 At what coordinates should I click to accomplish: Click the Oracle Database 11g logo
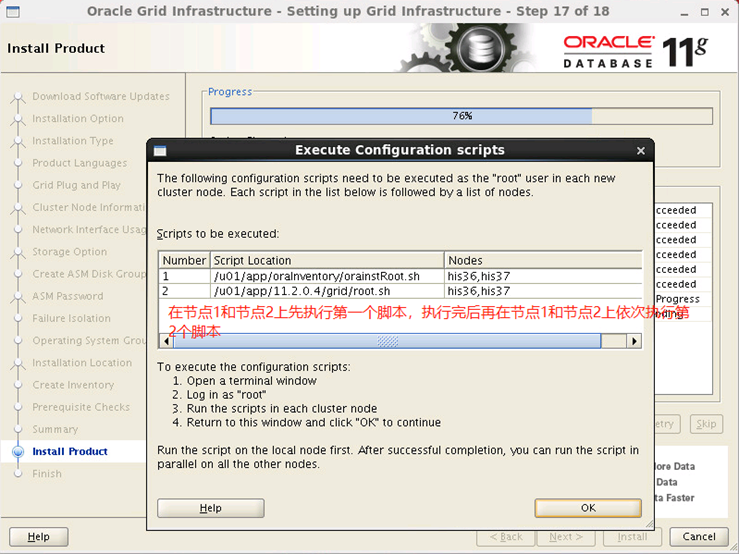635,52
